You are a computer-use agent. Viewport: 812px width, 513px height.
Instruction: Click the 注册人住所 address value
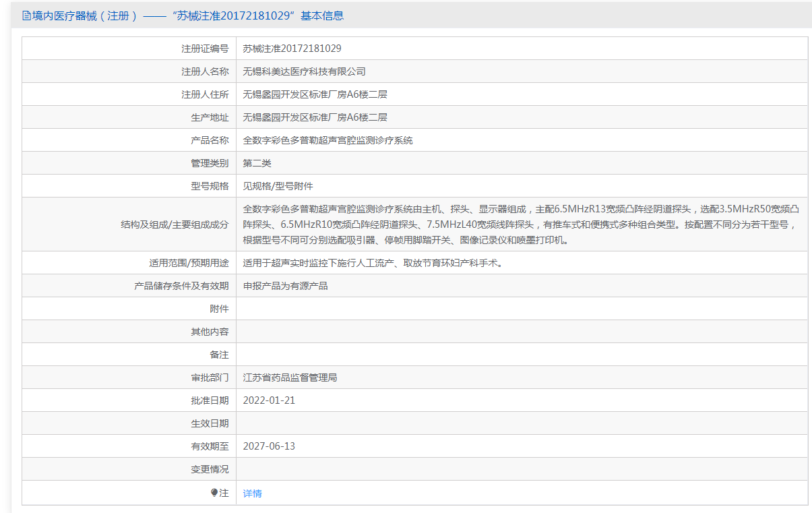click(315, 94)
